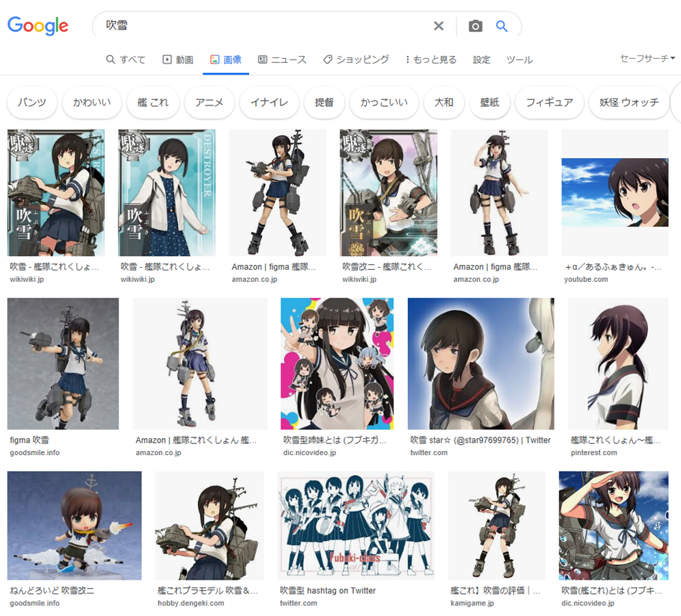Open the 吹雪(艦これ)とは saluting thumbnail
Screen dimensions: 681x616
coord(613,526)
